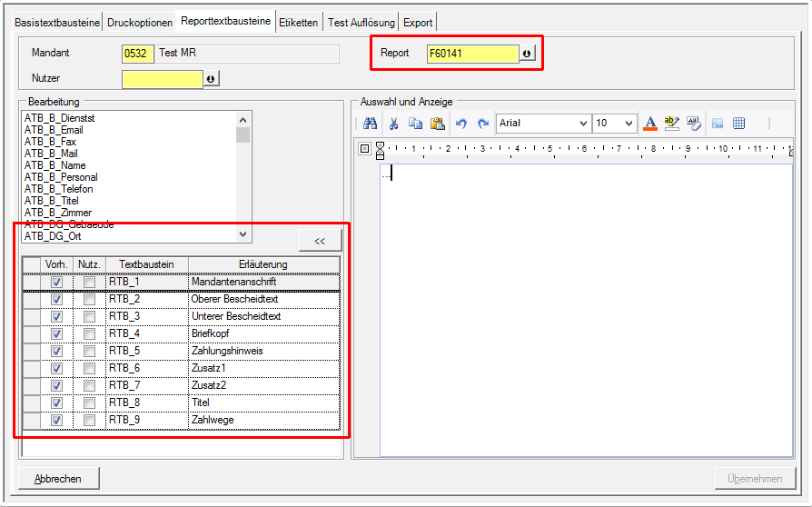Click the scissors cut icon
Image resolution: width=812 pixels, height=507 pixels.
[x=394, y=124]
